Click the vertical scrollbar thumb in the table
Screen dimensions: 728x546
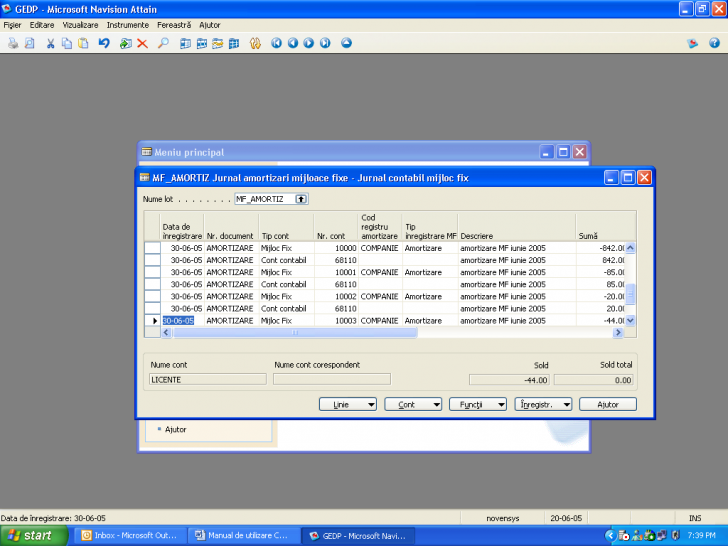(630, 294)
